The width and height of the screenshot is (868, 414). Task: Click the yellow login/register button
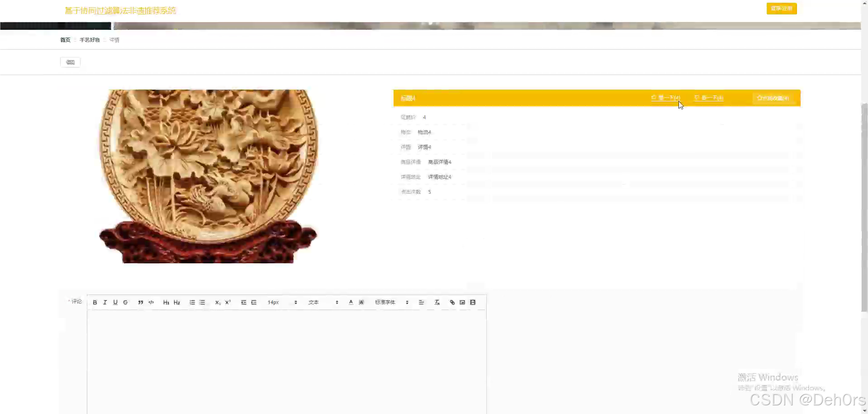pyautogui.click(x=782, y=9)
